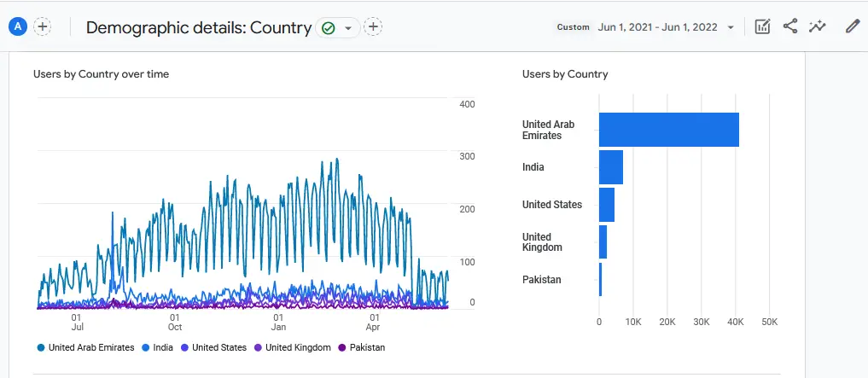Open the Insights sparkline icon
This screenshot has height=378, width=868.
coord(818,26)
